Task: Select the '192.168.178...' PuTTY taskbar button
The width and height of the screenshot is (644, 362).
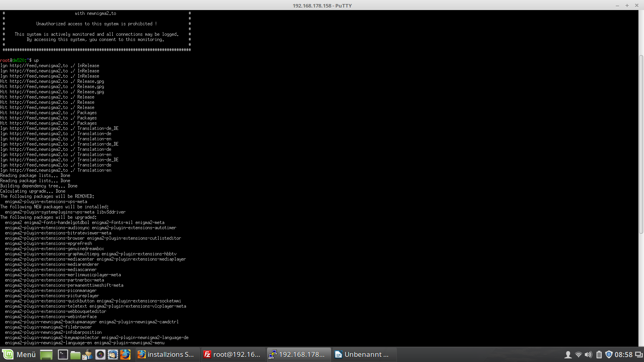Action: (298, 354)
